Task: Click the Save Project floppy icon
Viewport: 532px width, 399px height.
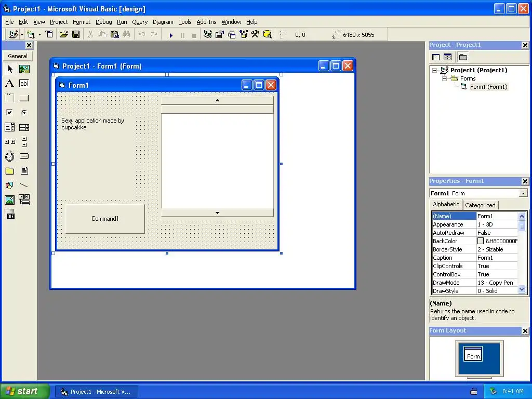Action: pos(76,35)
